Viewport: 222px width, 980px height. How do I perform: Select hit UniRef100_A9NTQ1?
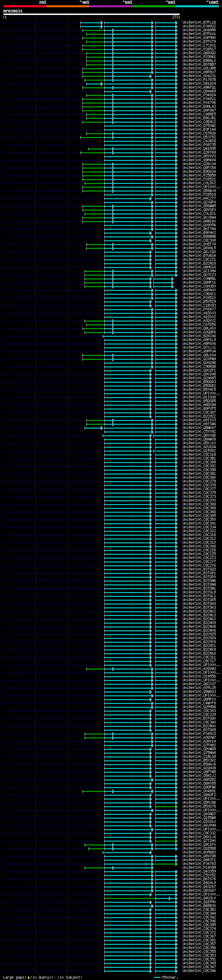click(199, 88)
